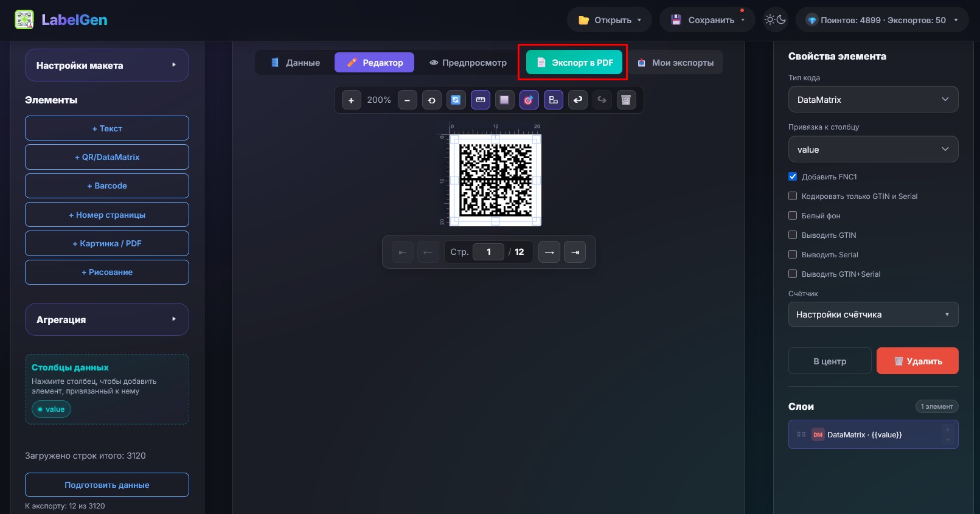
Task: Switch to the Данные tab
Action: click(x=296, y=63)
